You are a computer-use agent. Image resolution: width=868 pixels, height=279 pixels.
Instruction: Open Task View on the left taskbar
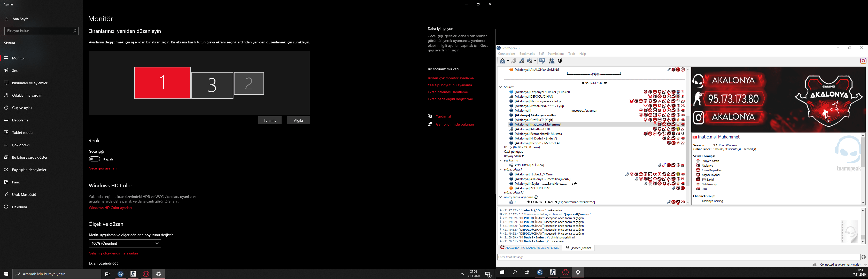pos(107,274)
